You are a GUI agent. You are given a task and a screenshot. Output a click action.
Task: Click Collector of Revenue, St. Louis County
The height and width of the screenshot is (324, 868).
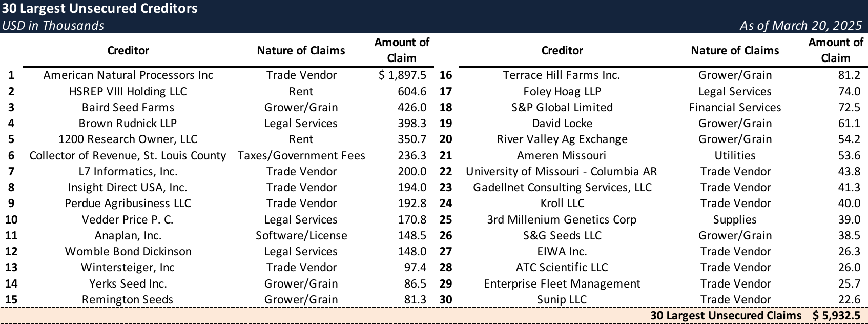pos(128,155)
